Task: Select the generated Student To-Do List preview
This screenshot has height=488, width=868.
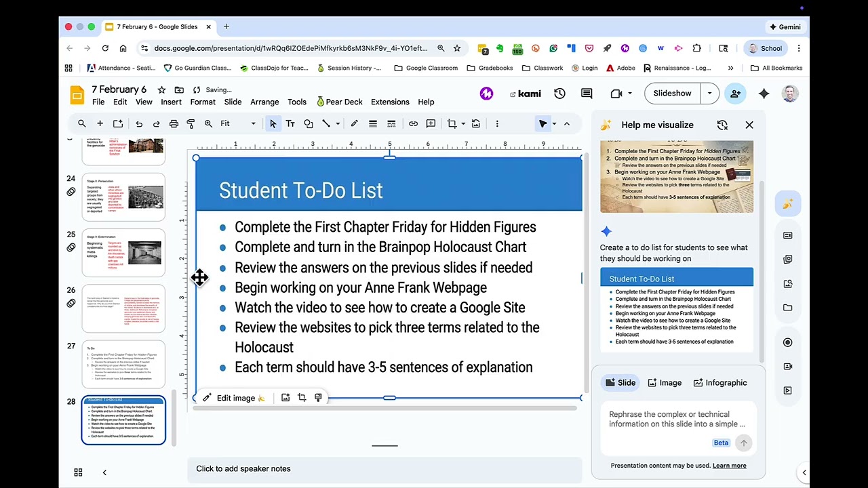Action: click(677, 310)
